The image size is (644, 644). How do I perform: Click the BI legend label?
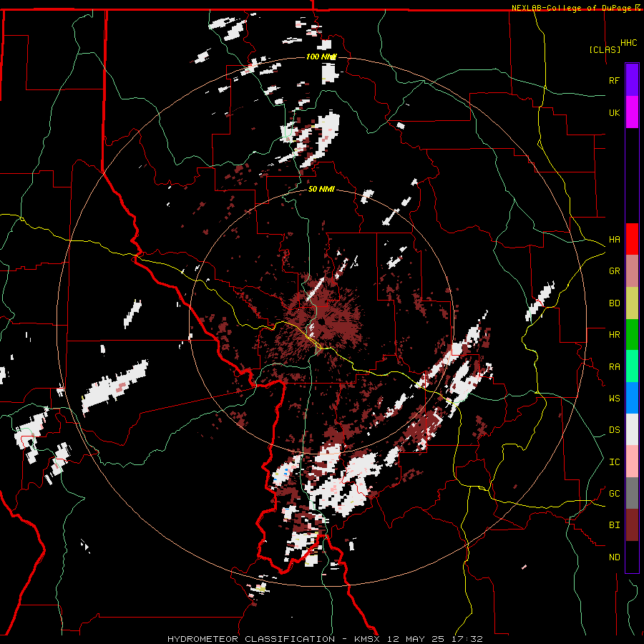pyautogui.click(x=615, y=525)
